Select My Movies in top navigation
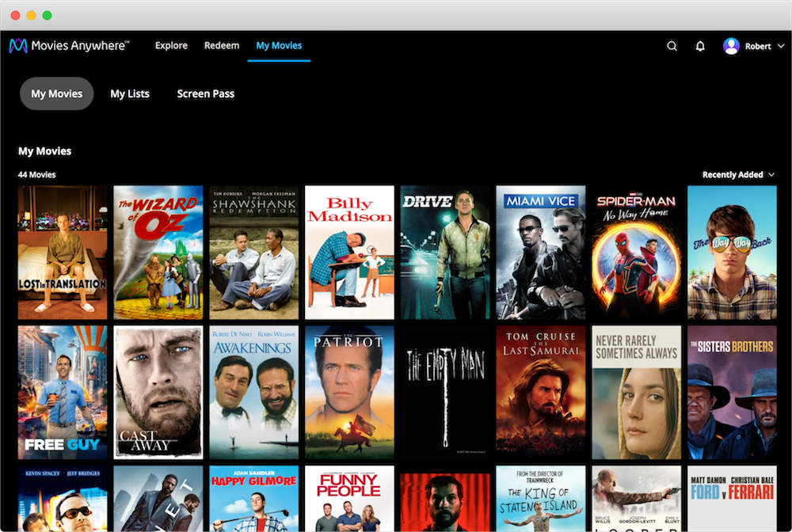The image size is (792, 532). (x=279, y=45)
